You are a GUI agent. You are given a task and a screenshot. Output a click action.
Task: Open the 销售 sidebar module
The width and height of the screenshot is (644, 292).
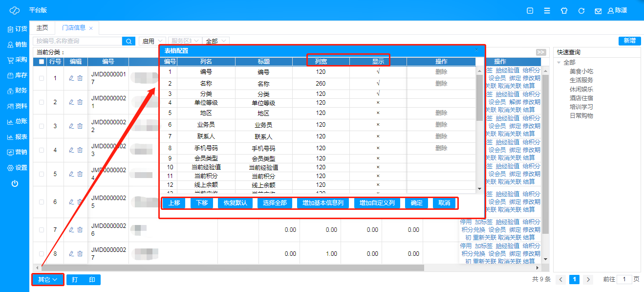(x=17, y=45)
